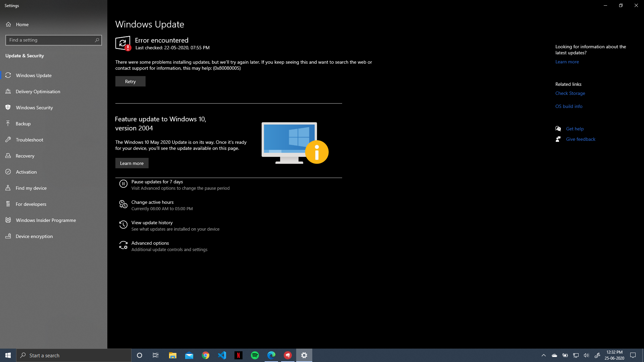Click the Windows Insider Programme cat icon
Screen dimensions: 644x362
pos(8,220)
